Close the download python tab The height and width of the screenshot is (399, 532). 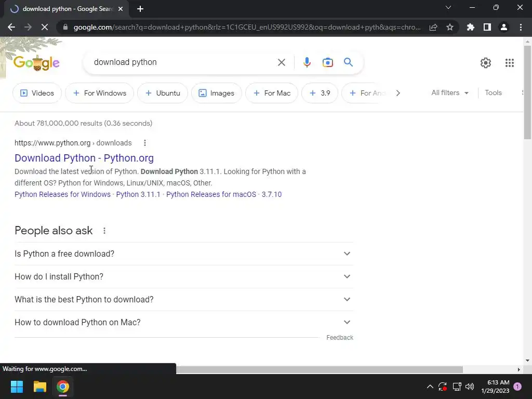tap(121, 9)
